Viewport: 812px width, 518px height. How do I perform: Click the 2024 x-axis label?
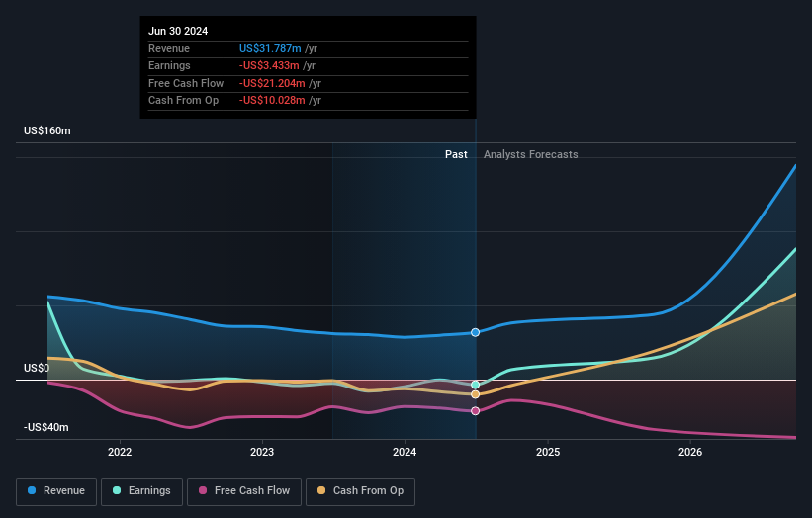[x=405, y=452]
